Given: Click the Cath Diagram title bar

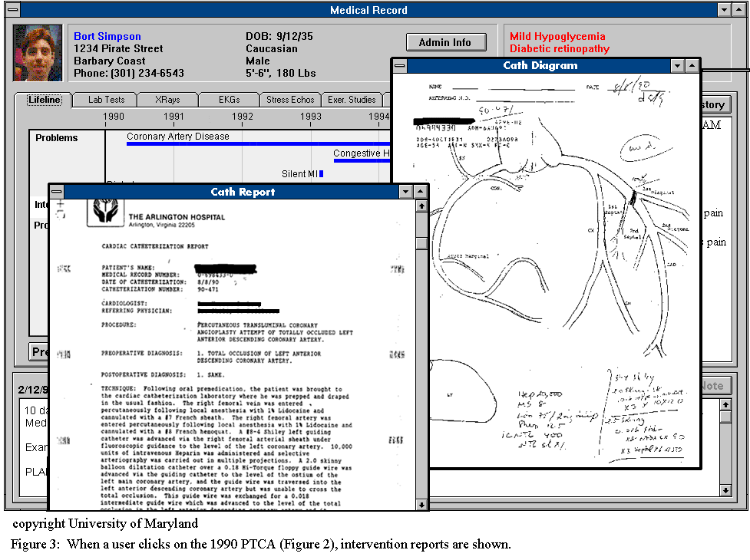Looking at the screenshot, I should click(539, 65).
